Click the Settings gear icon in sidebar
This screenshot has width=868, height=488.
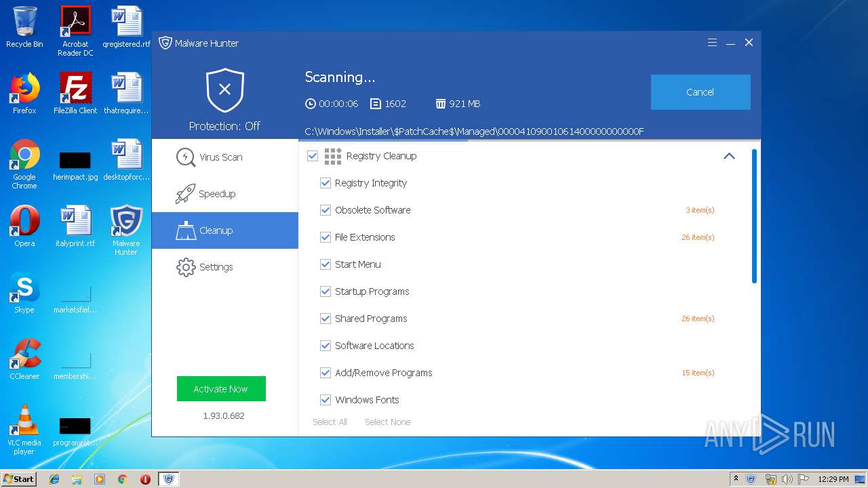186,267
